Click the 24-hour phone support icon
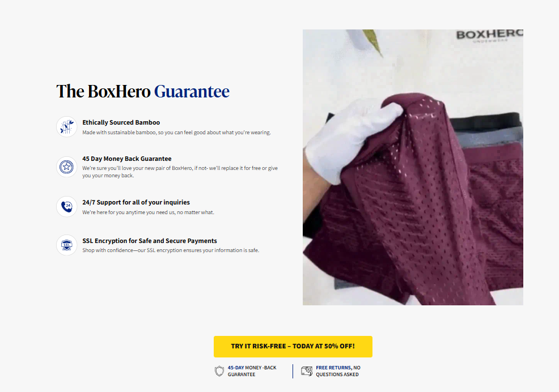 67,206
